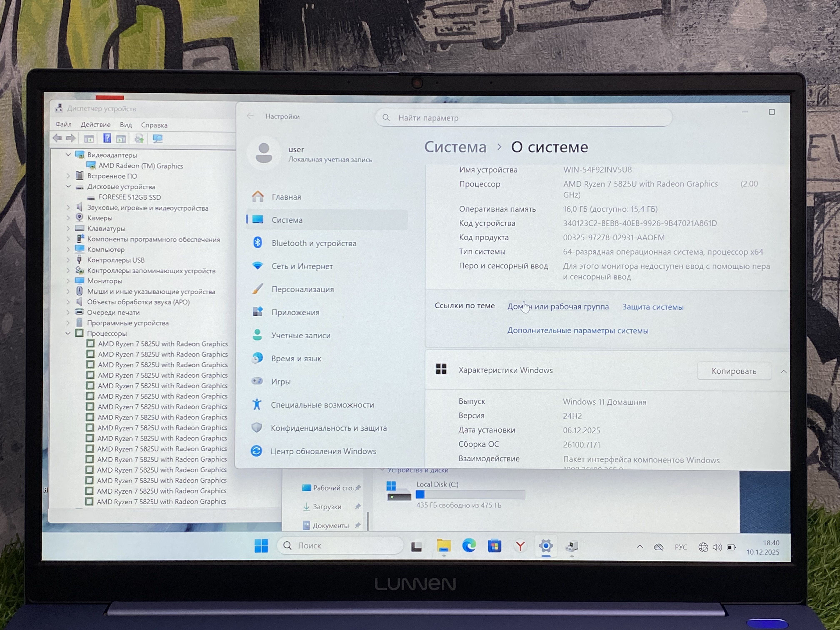Screen dimensions: 840x630
Task: Select FORESEE 512GB SSD device
Action: [130, 197]
